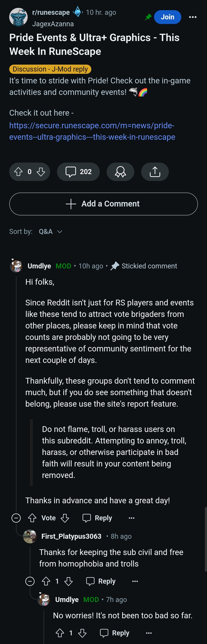207x644 pixels.
Task: Collapse Umdlye's stickied comment thread
Action: [16, 518]
